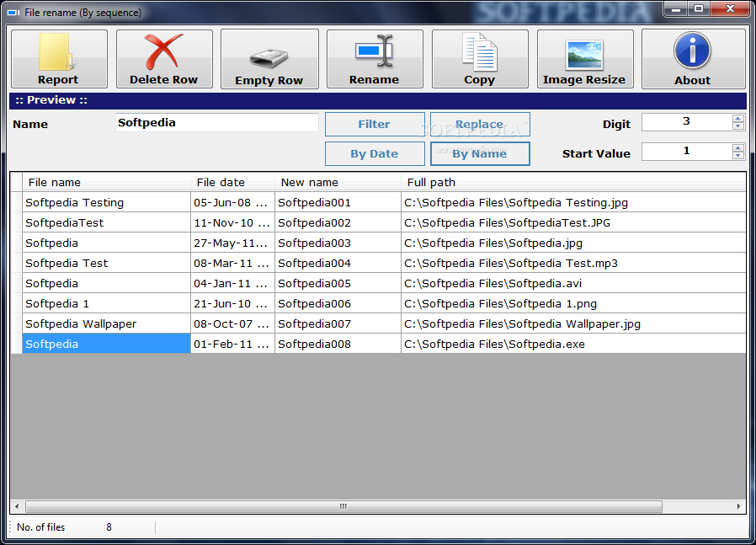Screen dimensions: 756x545
Task: Open the Image Resize tool
Action: click(585, 59)
